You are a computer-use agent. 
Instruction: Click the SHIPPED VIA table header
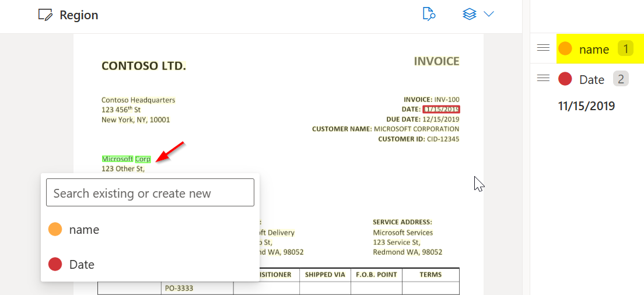[325, 275]
